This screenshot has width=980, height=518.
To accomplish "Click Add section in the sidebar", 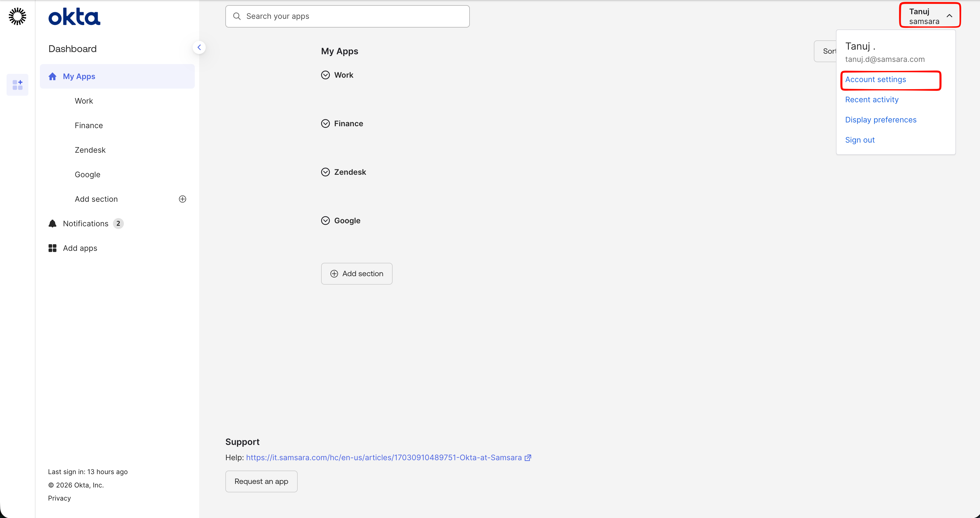I will [x=96, y=199].
